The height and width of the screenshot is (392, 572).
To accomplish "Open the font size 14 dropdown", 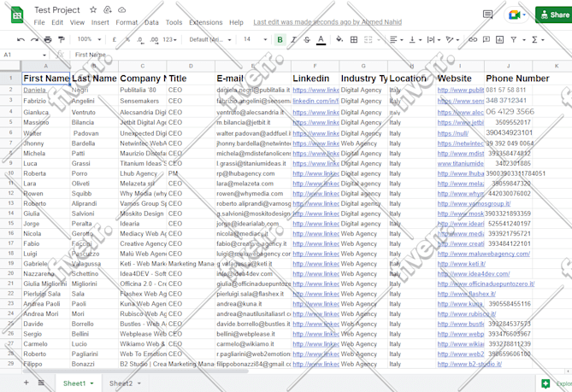I will (256, 39).
